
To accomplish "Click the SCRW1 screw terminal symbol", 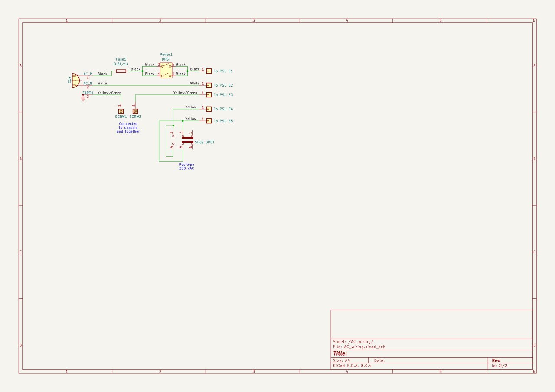I will [x=121, y=111].
